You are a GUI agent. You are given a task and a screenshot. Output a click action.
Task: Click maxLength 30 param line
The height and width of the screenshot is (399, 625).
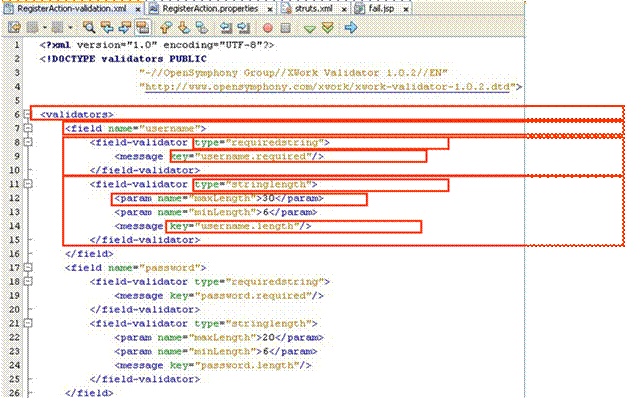219,198
